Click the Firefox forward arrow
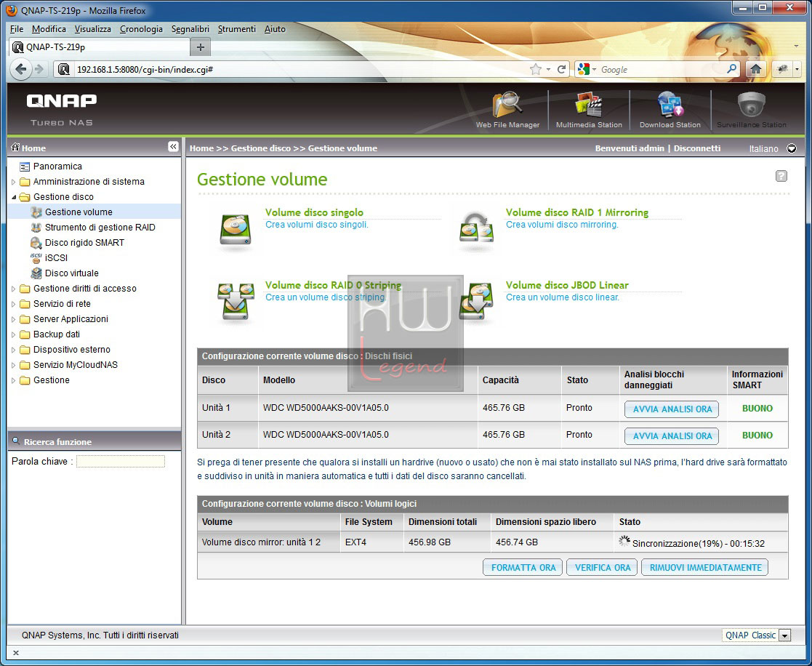This screenshot has height=666, width=812. coord(39,69)
